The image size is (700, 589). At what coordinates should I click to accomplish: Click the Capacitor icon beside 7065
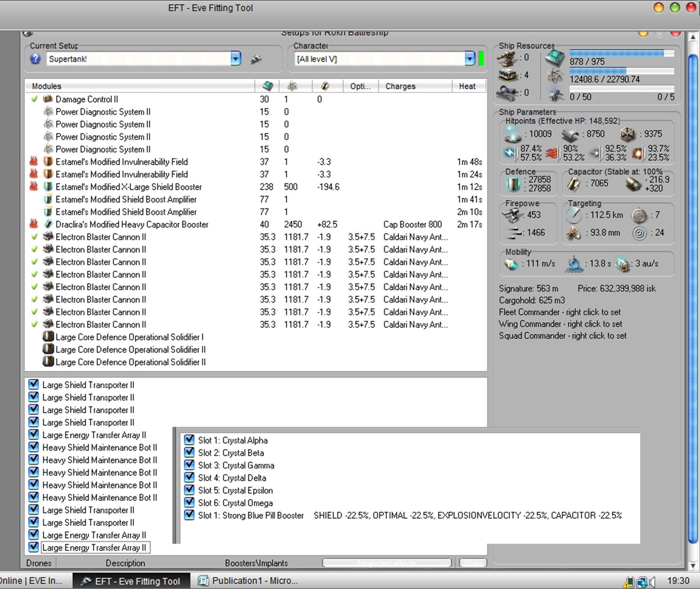click(574, 184)
